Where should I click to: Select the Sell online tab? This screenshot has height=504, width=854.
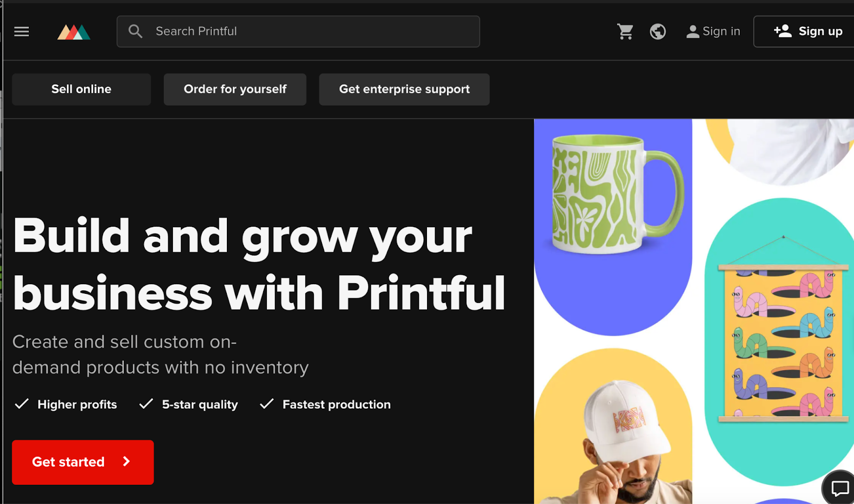pyautogui.click(x=81, y=89)
